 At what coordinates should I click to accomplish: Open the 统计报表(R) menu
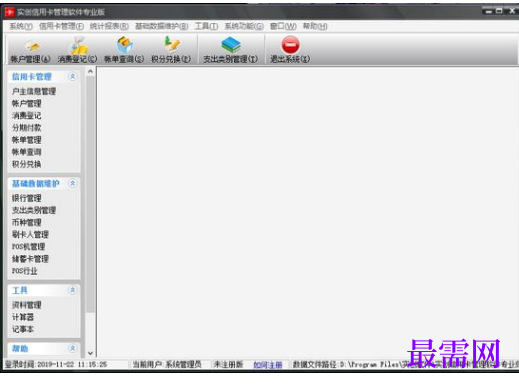click(109, 26)
